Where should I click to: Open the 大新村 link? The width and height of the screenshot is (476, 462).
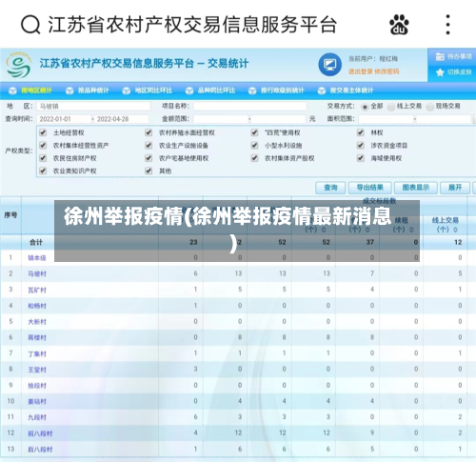point(37,322)
